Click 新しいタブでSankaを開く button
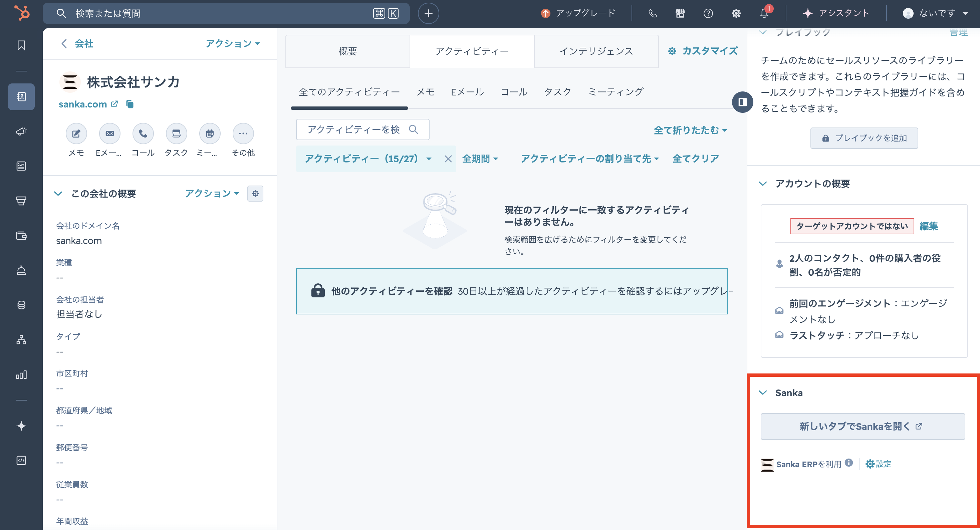This screenshot has height=530, width=980. 863,426
